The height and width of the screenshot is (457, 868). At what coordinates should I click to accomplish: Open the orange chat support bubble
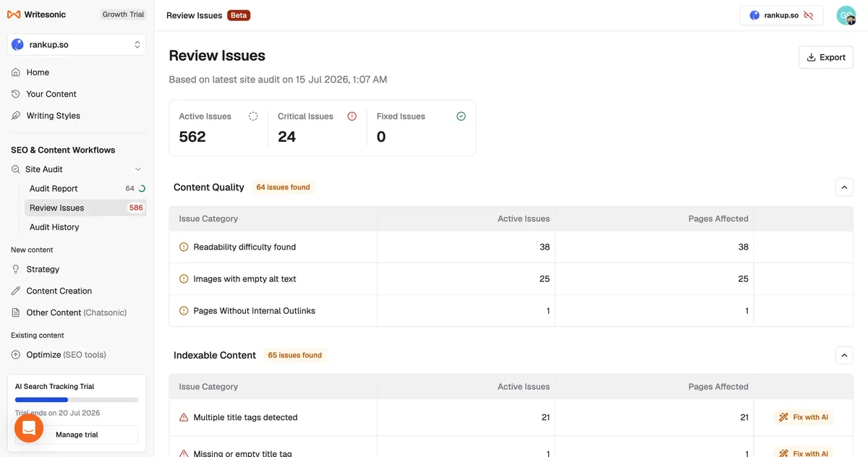point(29,428)
